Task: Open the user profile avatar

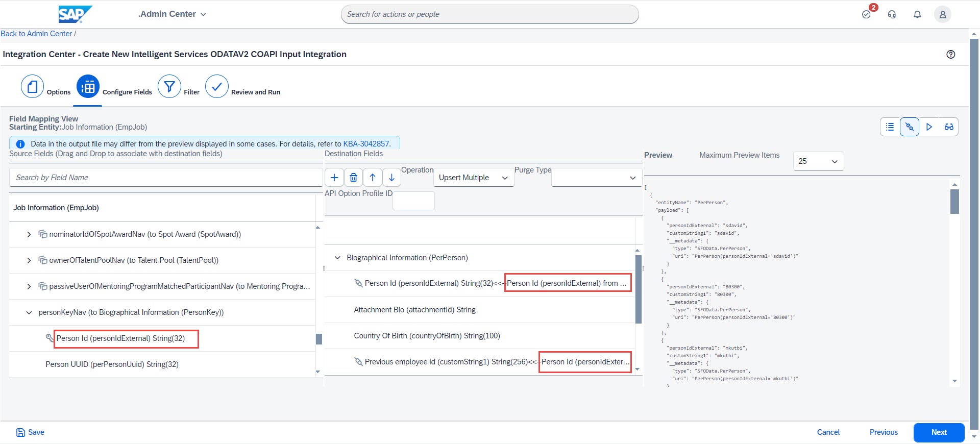Action: point(943,14)
